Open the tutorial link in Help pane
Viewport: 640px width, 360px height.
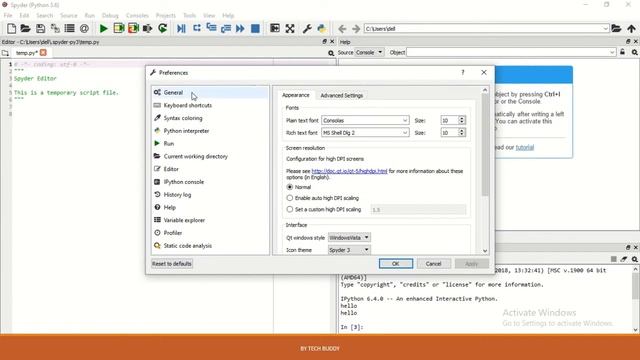click(x=524, y=147)
